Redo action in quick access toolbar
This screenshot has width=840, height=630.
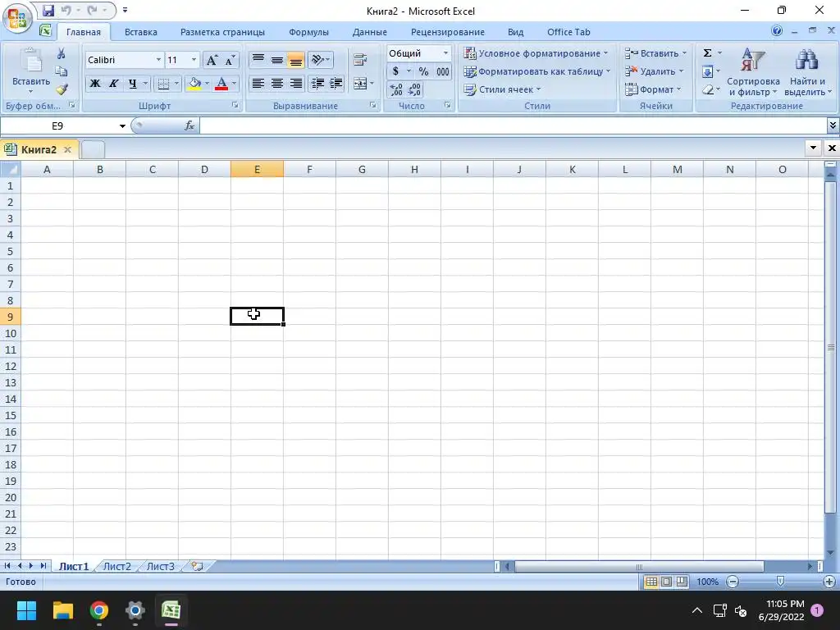pos(93,10)
